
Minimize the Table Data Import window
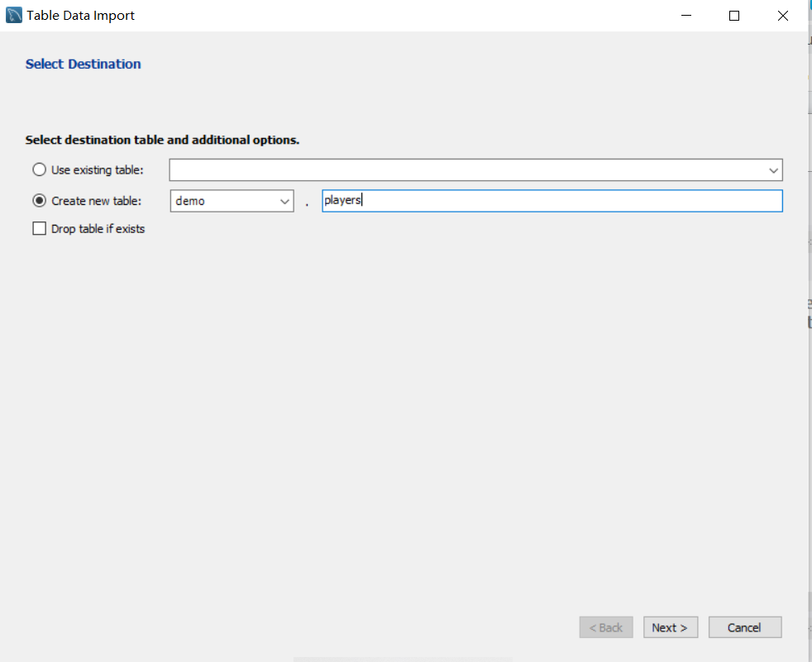tap(686, 16)
